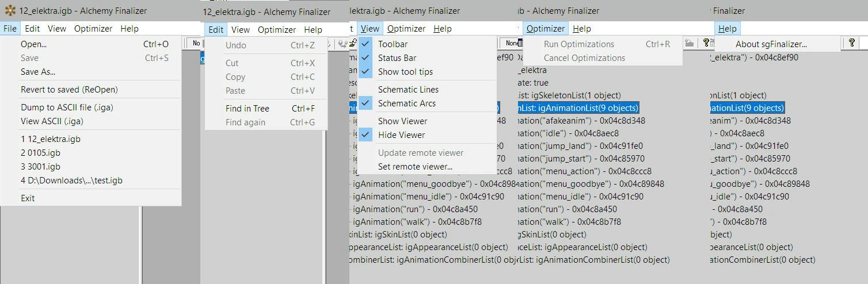This screenshot has height=284, width=868.
Task: Click 'ppearanceList: igAppearanceList(0 object)' row
Action: (x=429, y=247)
